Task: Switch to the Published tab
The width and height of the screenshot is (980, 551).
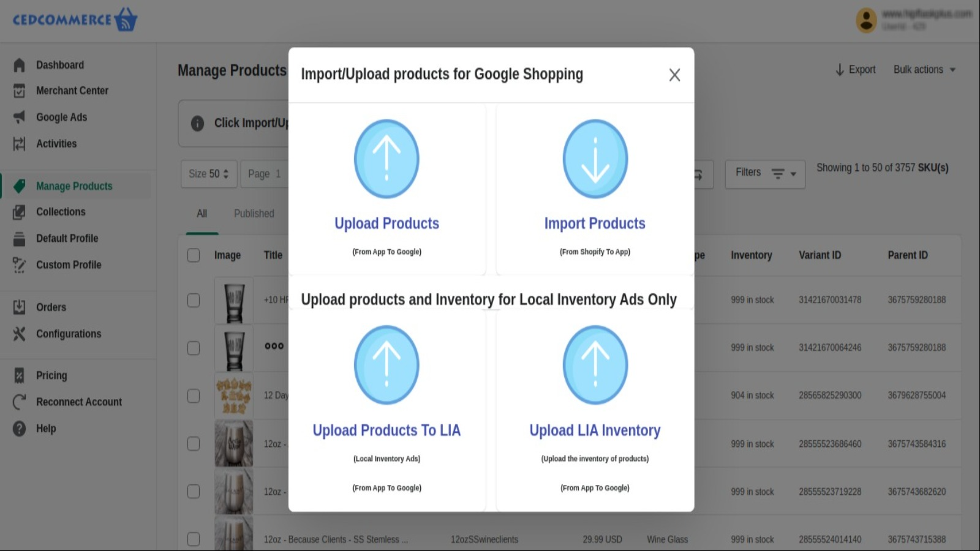Action: (254, 214)
